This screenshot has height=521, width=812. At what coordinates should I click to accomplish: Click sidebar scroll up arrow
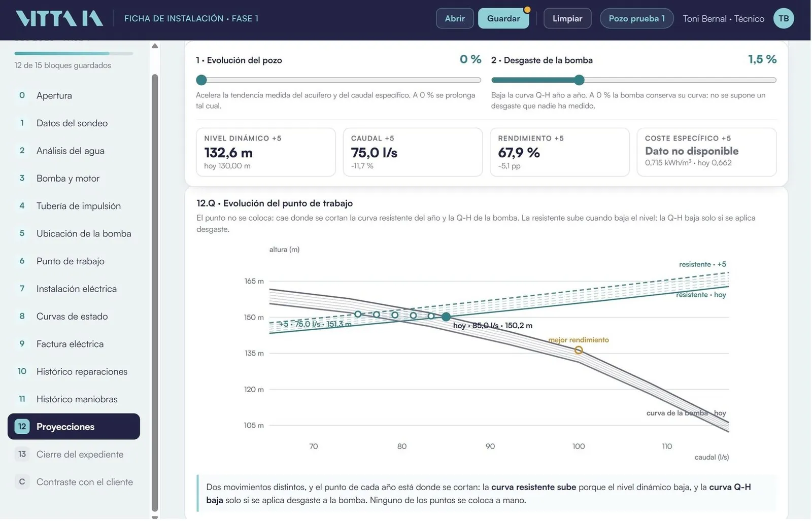(155, 46)
